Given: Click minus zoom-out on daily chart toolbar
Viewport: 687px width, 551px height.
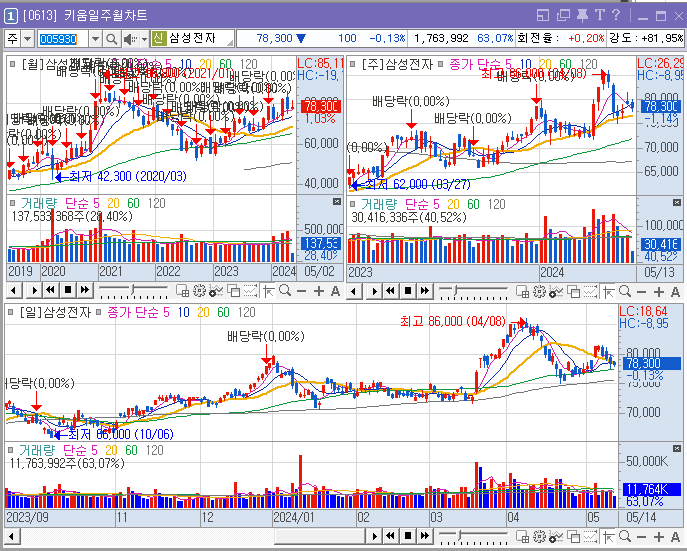Looking at the screenshot, I should click(641, 537).
